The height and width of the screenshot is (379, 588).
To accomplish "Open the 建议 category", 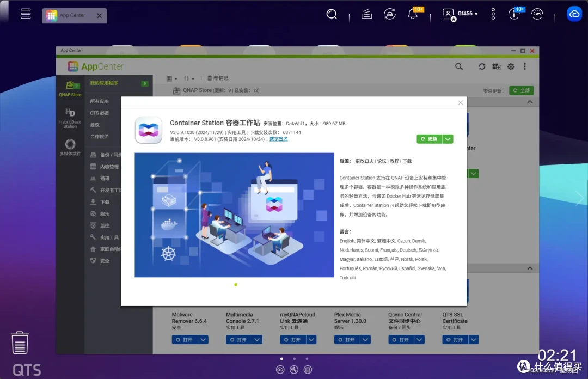I will (95, 125).
